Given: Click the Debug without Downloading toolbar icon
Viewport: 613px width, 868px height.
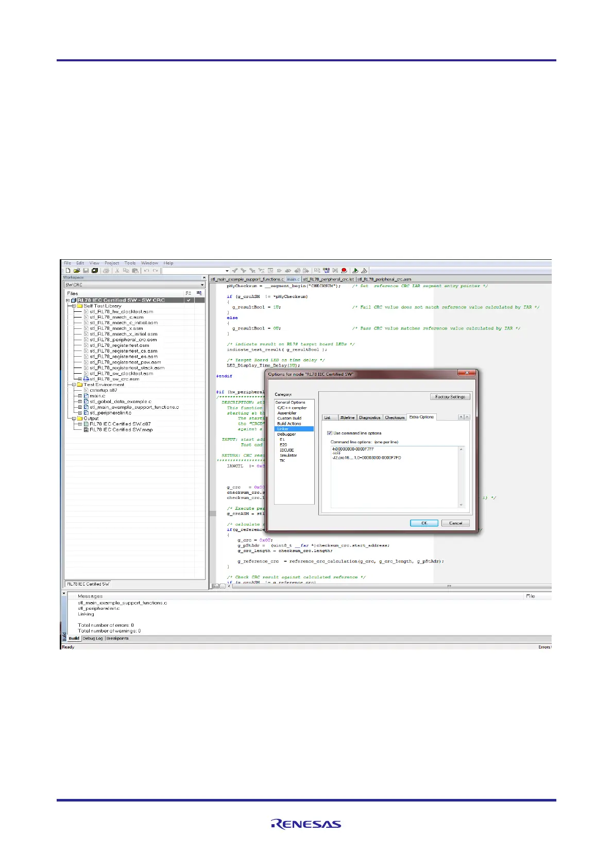Looking at the screenshot, I should click(364, 271).
